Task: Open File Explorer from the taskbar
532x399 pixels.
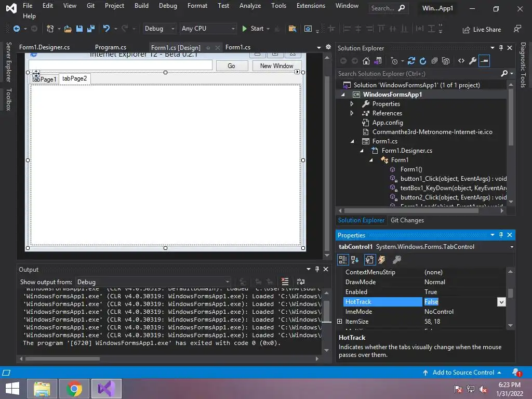Action: (42, 389)
